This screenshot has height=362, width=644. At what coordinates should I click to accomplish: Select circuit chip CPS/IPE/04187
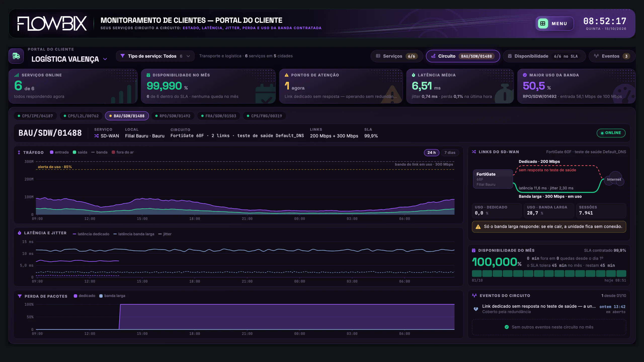tap(35, 116)
